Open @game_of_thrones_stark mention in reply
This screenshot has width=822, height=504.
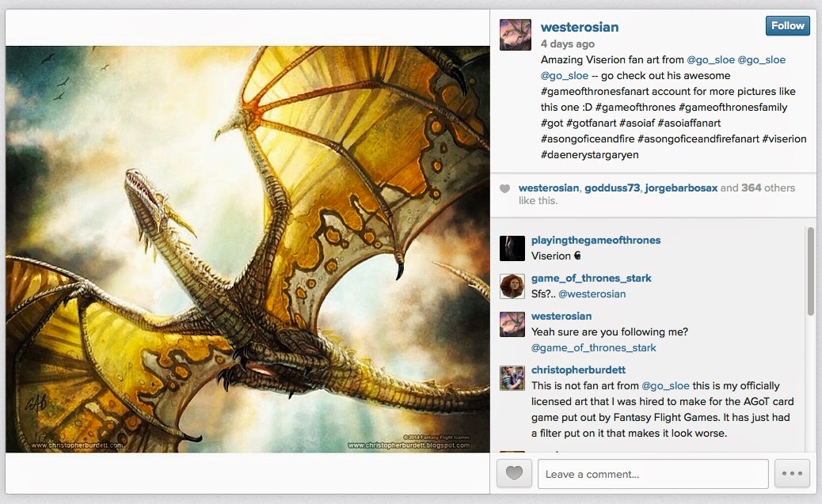pyautogui.click(x=593, y=348)
